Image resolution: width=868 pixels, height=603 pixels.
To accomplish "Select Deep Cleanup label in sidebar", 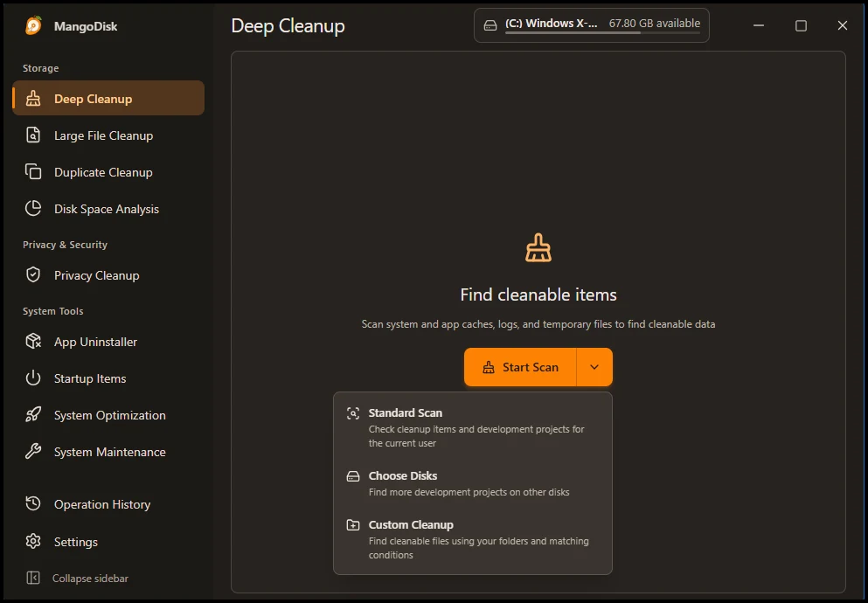I will pyautogui.click(x=93, y=99).
